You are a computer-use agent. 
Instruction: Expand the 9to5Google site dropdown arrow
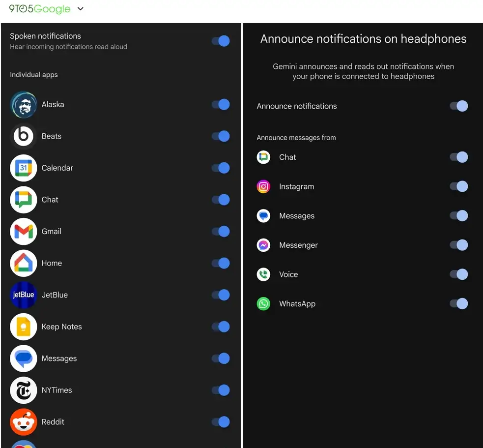tap(81, 9)
